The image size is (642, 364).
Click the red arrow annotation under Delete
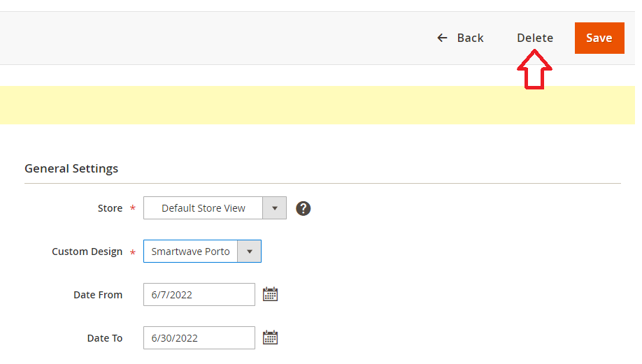pos(534,70)
